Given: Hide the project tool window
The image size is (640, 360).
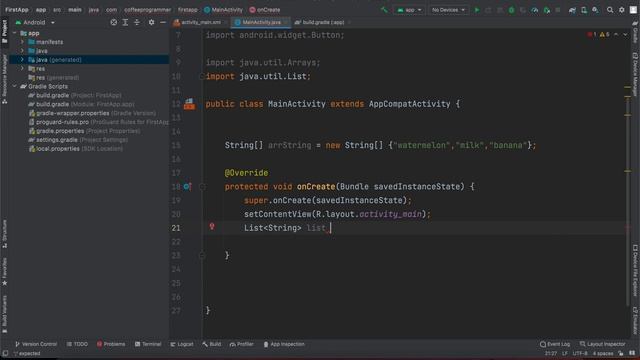Looking at the screenshot, I should click(x=163, y=22).
